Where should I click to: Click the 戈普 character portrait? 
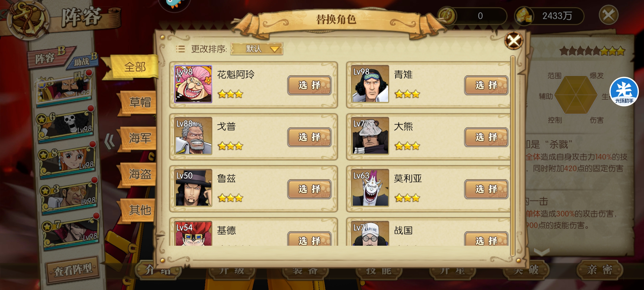click(193, 136)
